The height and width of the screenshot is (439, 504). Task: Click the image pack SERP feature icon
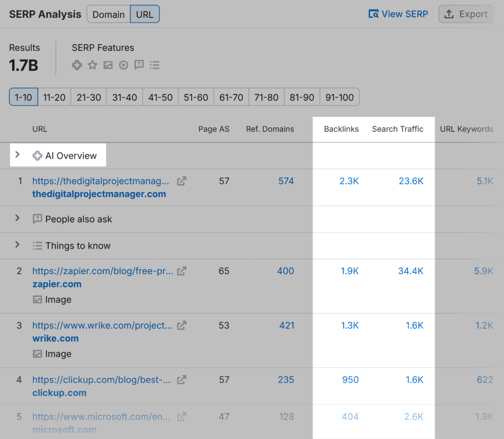[108, 65]
